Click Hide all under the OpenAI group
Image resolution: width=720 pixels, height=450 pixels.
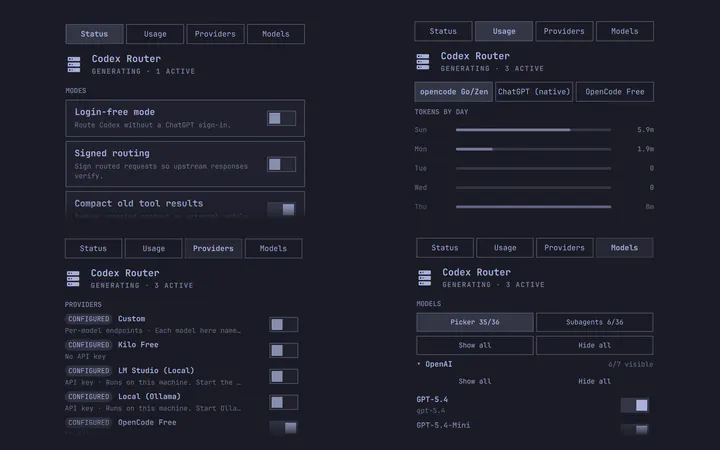pyautogui.click(x=594, y=382)
